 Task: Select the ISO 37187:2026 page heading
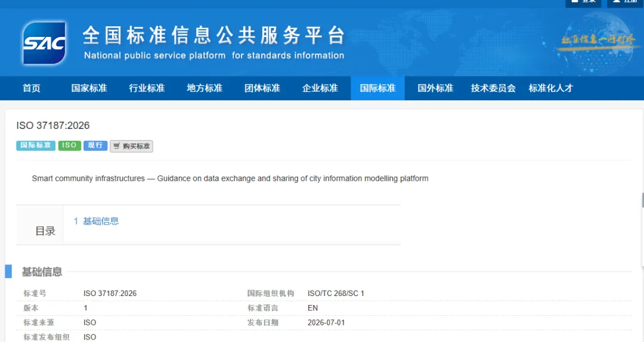[53, 125]
